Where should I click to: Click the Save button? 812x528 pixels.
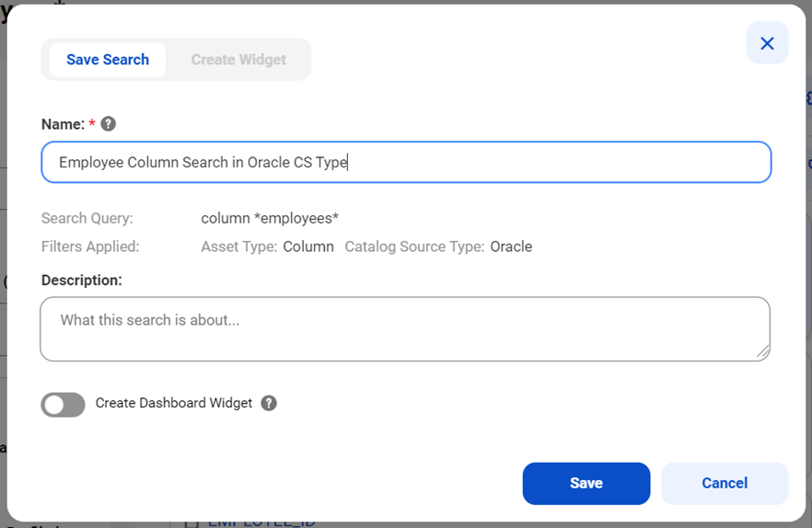(586, 484)
